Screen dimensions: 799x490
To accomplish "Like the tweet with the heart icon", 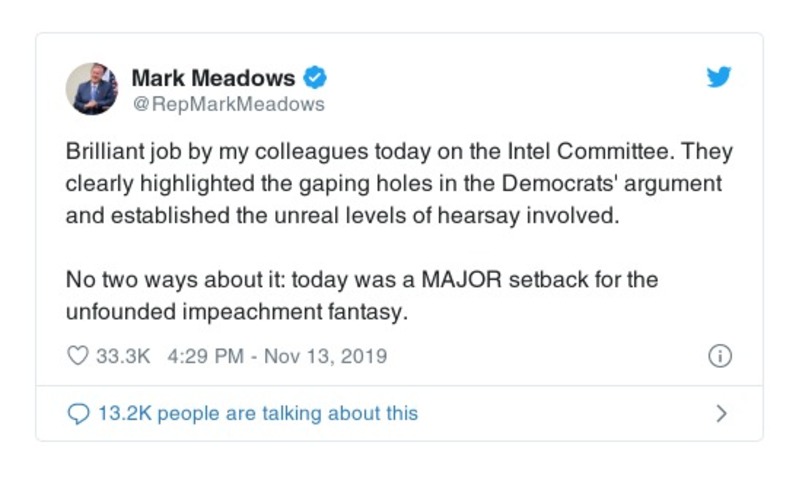I will 77,356.
